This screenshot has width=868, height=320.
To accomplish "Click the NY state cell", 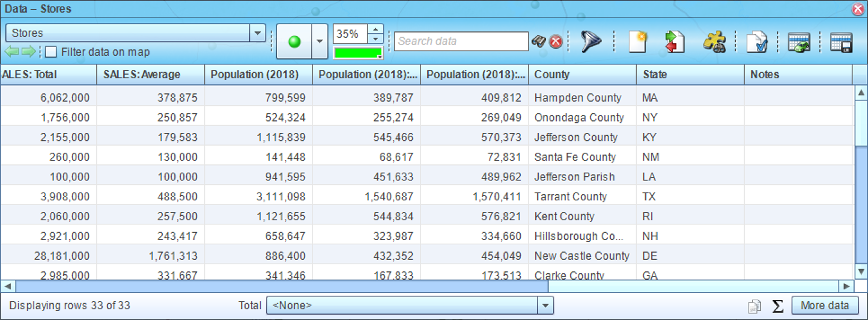I will point(690,117).
